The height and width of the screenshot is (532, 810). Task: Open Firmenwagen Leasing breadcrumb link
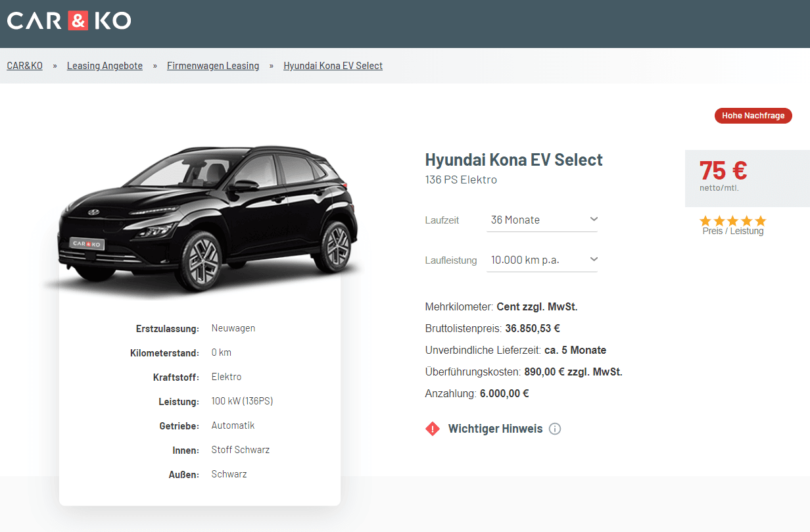tap(213, 66)
